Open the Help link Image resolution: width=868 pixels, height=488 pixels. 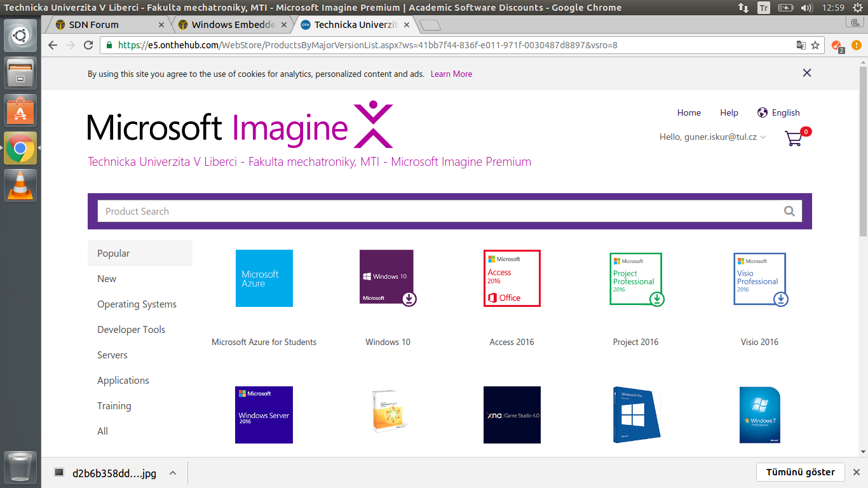[729, 112]
